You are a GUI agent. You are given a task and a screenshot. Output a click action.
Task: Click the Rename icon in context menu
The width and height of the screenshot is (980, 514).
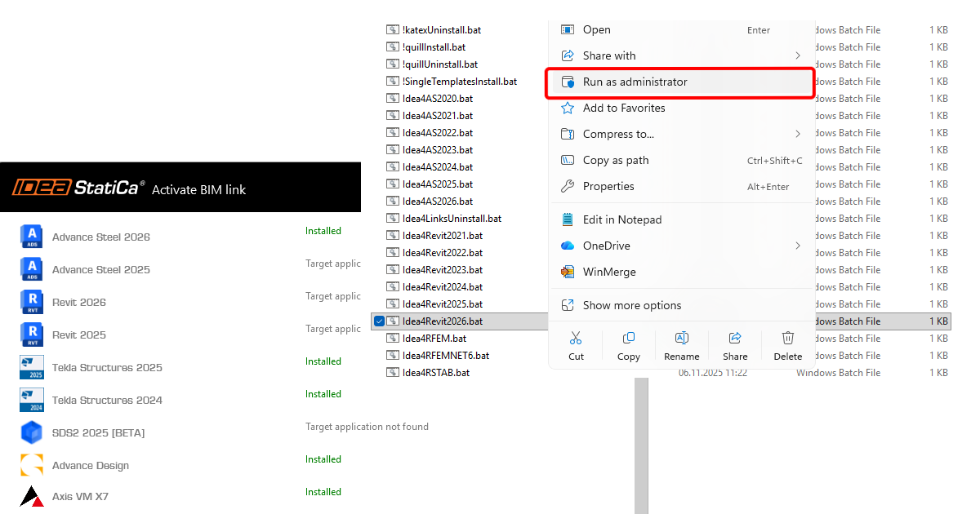[x=682, y=338]
